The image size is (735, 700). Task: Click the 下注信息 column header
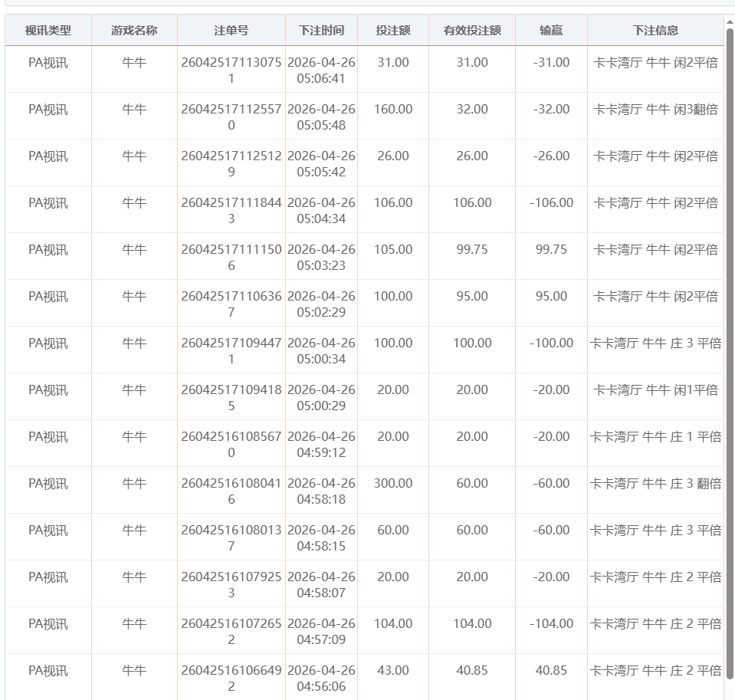(655, 31)
